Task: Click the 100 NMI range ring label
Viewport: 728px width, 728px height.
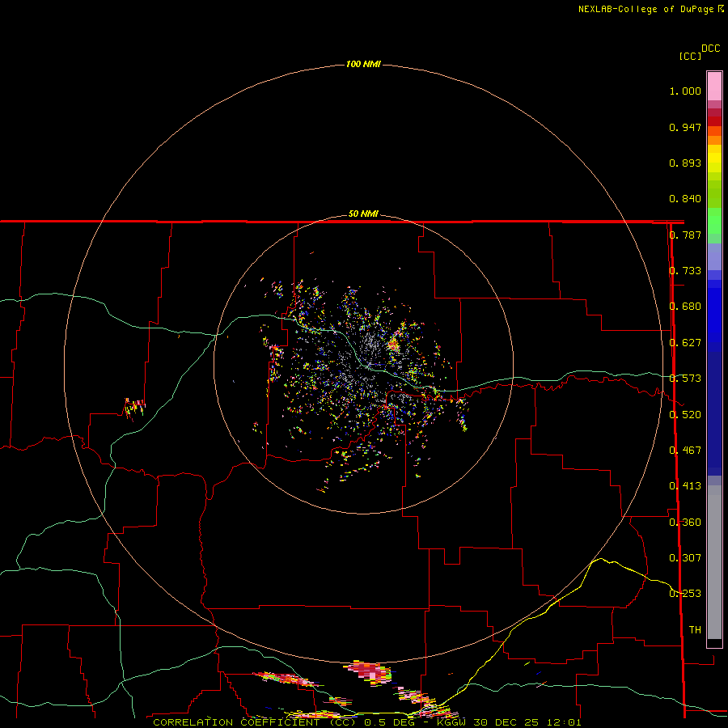Action: (363, 64)
